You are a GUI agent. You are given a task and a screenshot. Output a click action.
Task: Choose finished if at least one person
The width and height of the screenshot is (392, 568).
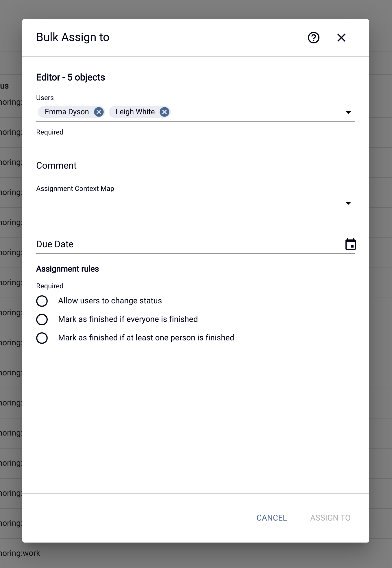[42, 338]
